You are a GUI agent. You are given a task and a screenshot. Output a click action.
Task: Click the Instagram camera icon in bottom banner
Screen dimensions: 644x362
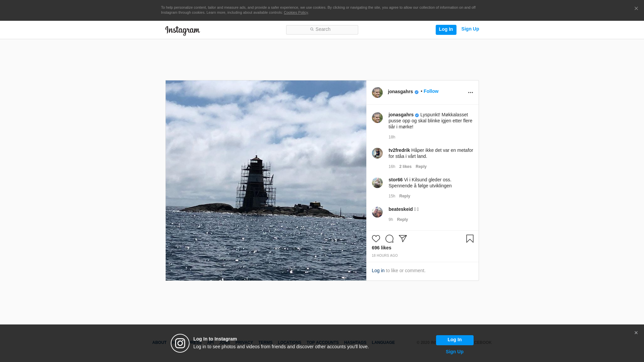tap(180, 343)
